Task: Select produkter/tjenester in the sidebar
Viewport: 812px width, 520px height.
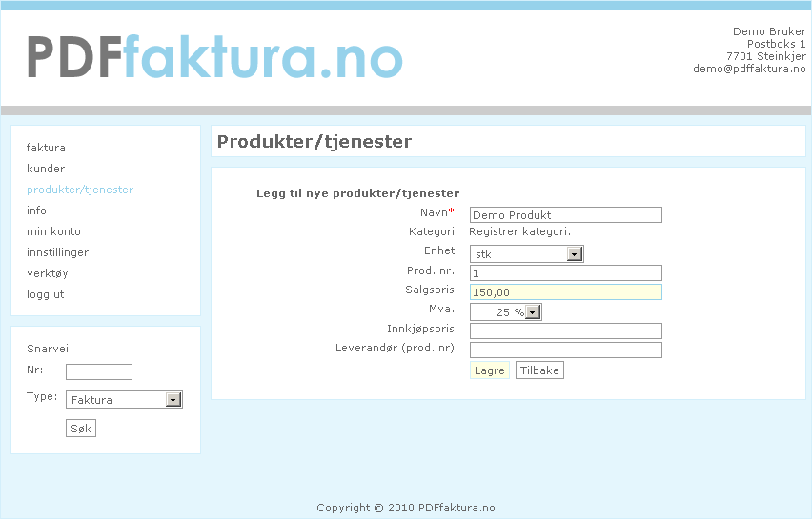Action: tap(80, 190)
